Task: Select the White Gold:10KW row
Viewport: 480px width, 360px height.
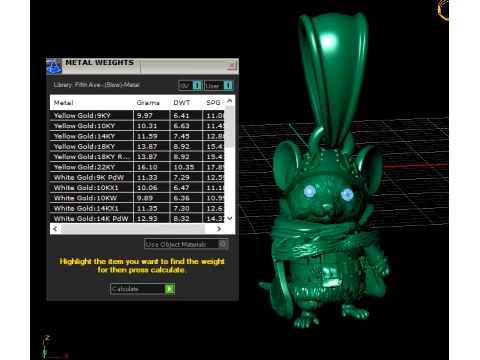Action: (x=138, y=198)
